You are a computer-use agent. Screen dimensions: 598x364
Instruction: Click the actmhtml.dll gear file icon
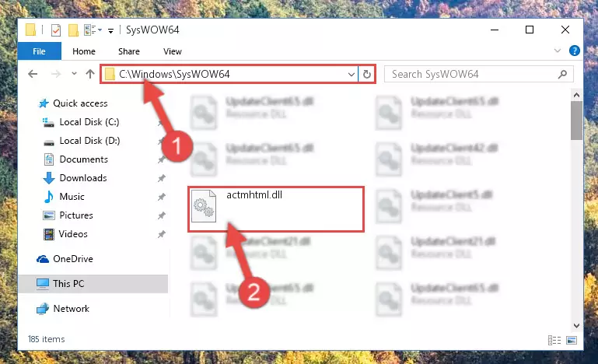pyautogui.click(x=204, y=206)
